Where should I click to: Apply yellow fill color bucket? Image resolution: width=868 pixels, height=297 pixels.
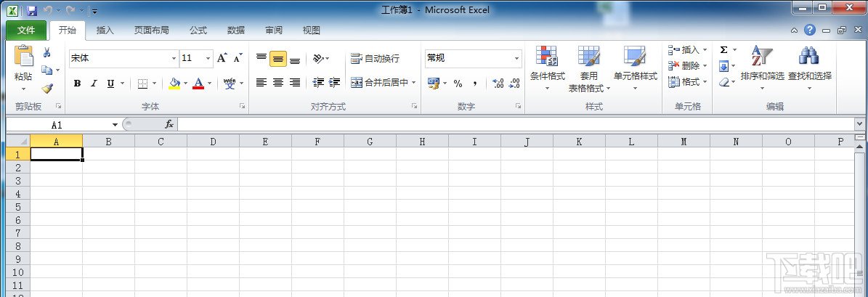174,84
